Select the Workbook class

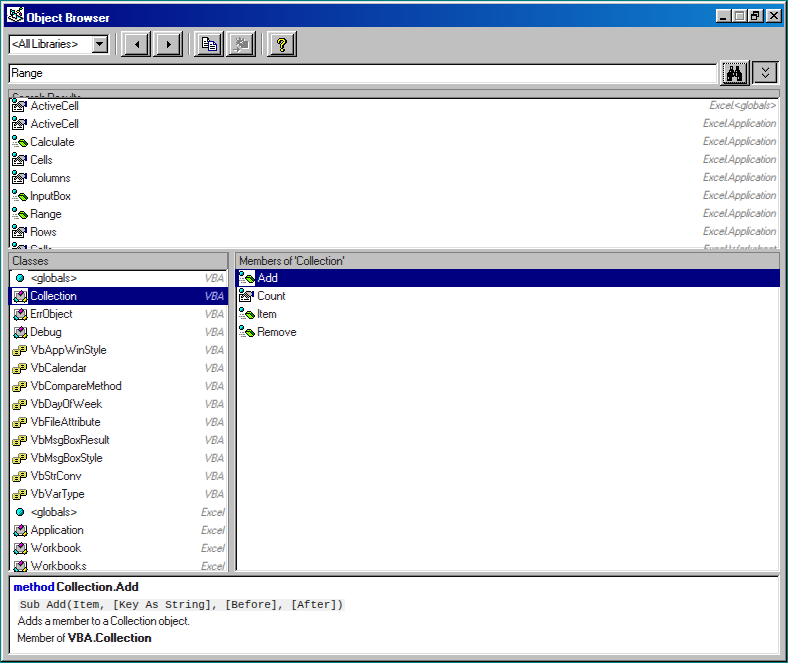(x=118, y=548)
